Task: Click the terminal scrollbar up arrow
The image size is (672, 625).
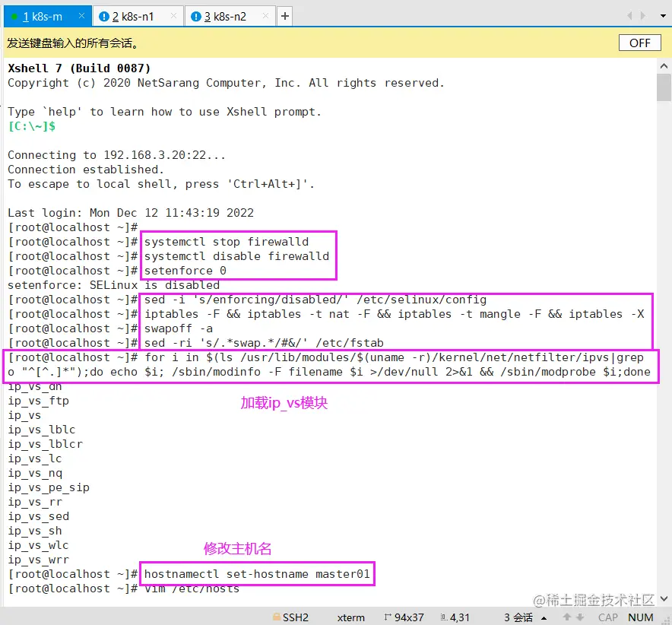Action: tap(664, 66)
